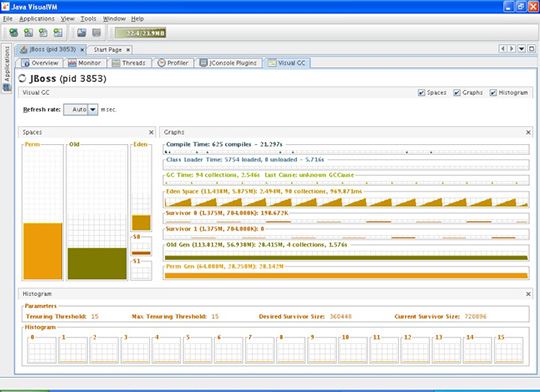
Task: Click the Perm Gen graph bar
Action: click(x=346, y=276)
